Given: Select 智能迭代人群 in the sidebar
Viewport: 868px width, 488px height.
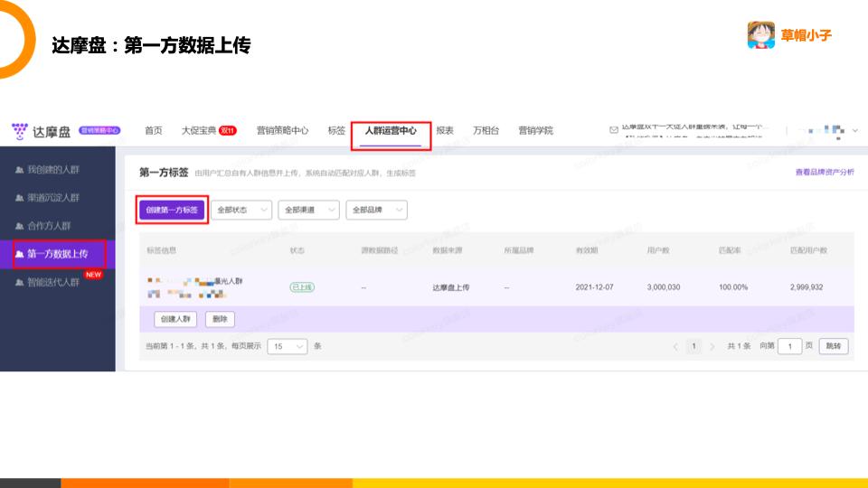Looking at the screenshot, I should [53, 282].
